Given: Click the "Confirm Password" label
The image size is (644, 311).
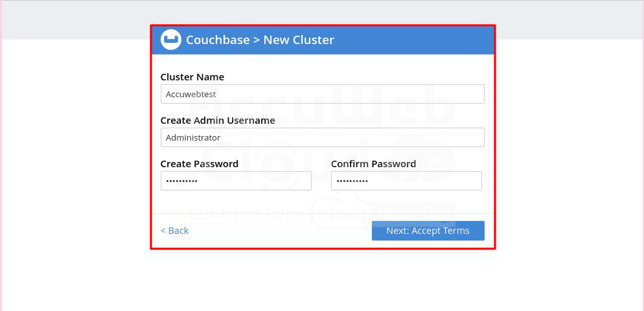Looking at the screenshot, I should pos(373,164).
